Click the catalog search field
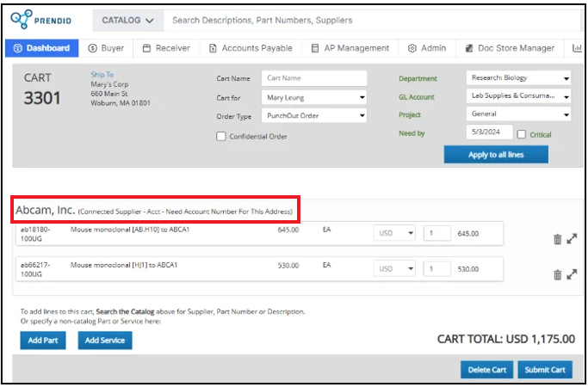This screenshot has height=387, width=588. [x=371, y=21]
